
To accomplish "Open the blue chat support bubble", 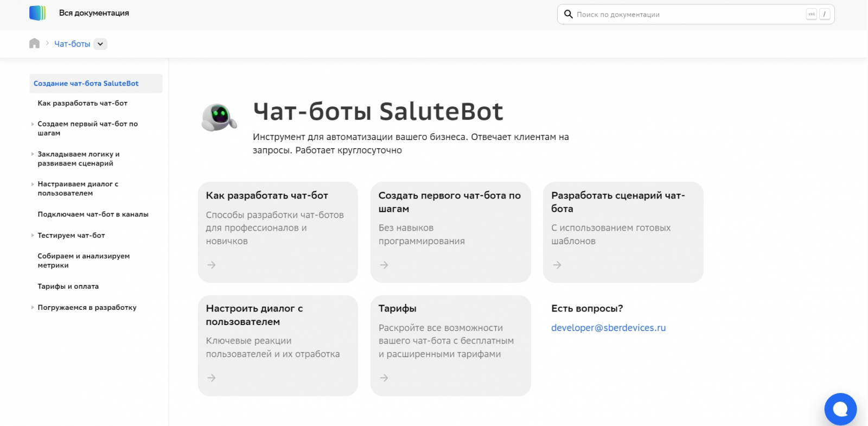I will pos(840,409).
